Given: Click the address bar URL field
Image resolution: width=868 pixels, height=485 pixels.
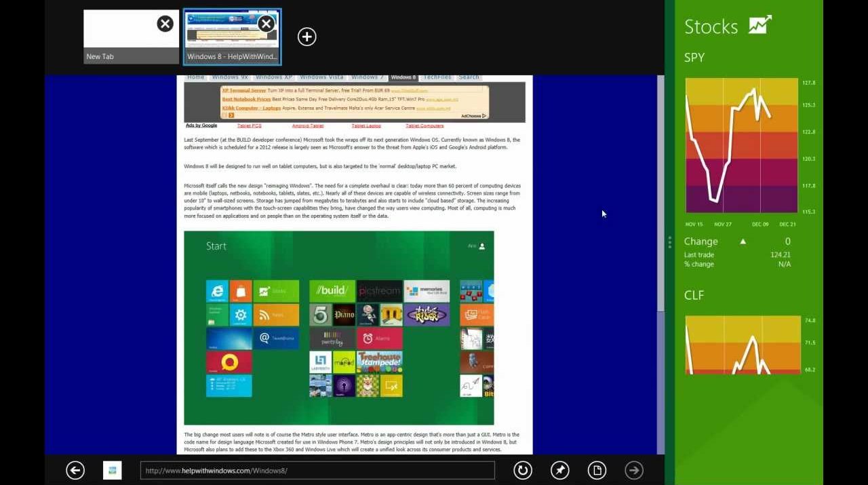Looking at the screenshot, I should click(317, 470).
